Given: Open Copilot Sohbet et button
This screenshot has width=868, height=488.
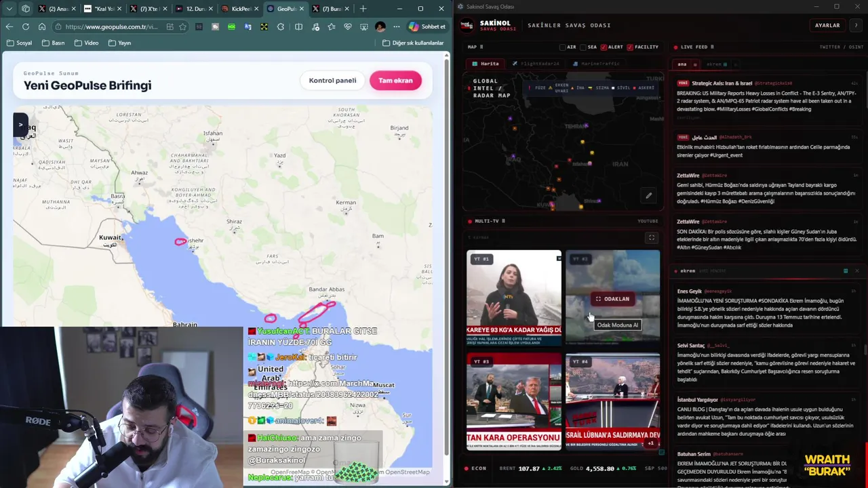Looking at the screenshot, I should pyautogui.click(x=427, y=26).
